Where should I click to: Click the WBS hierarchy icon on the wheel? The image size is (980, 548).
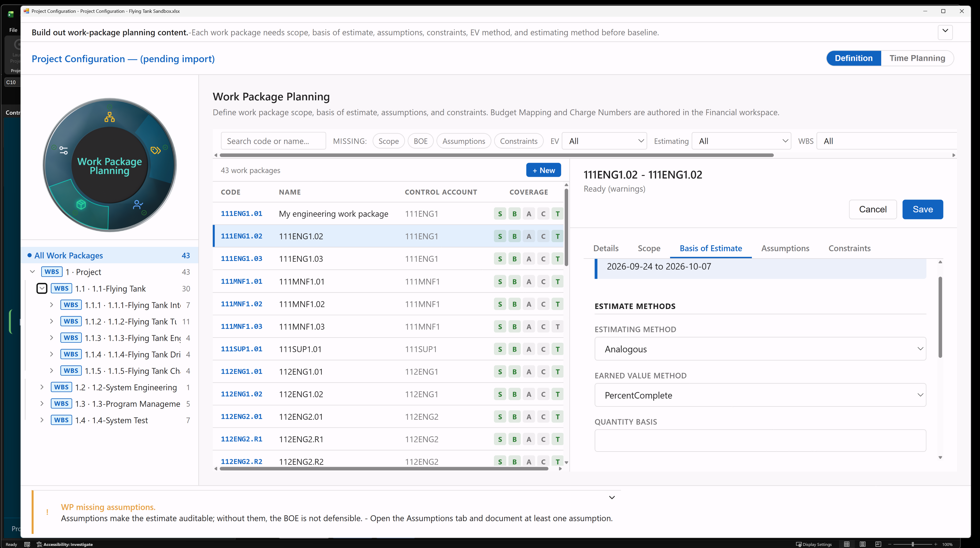coord(109,117)
